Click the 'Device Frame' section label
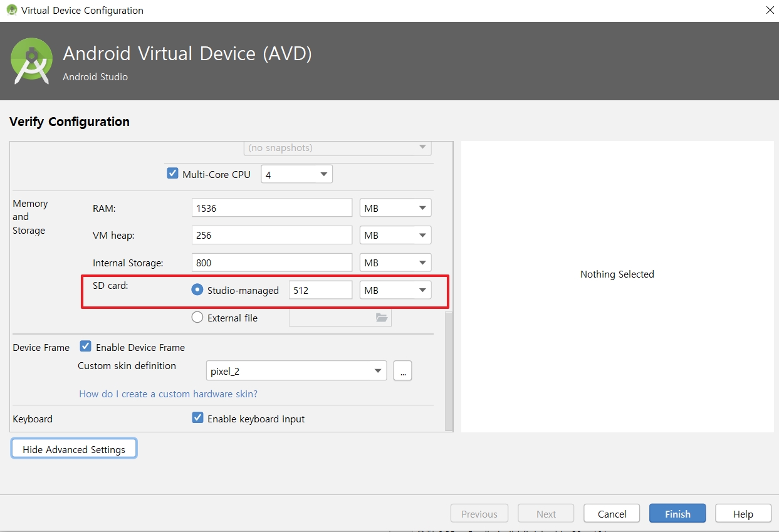 pyautogui.click(x=41, y=347)
